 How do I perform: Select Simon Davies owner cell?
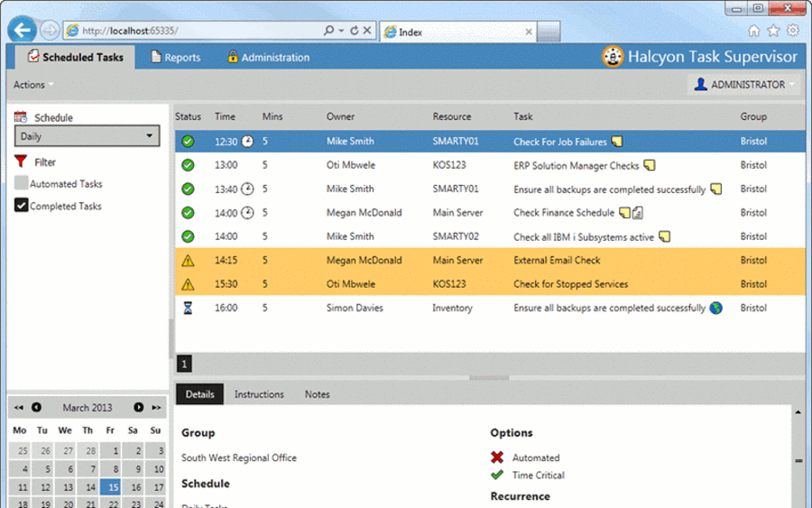(355, 308)
